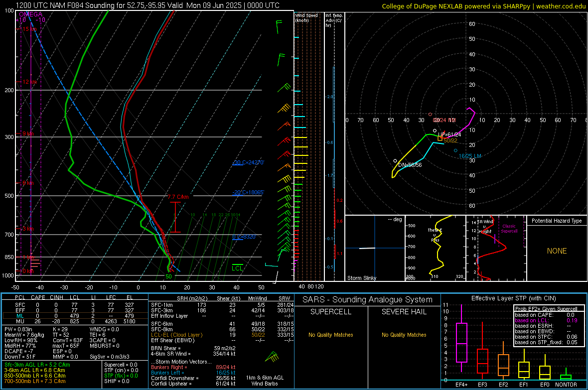Screen dimensions: 588x390
Task: Click the NONE hazard type value
Action: click(557, 251)
